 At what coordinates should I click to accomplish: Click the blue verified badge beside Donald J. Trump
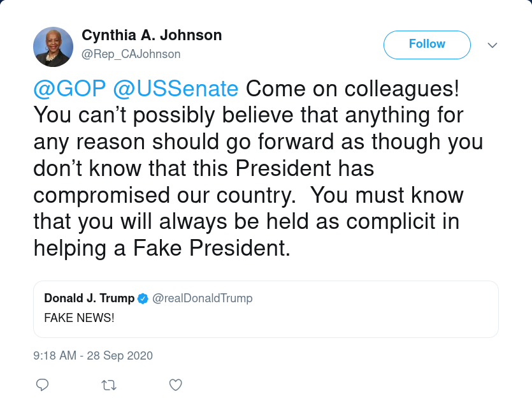point(143,298)
